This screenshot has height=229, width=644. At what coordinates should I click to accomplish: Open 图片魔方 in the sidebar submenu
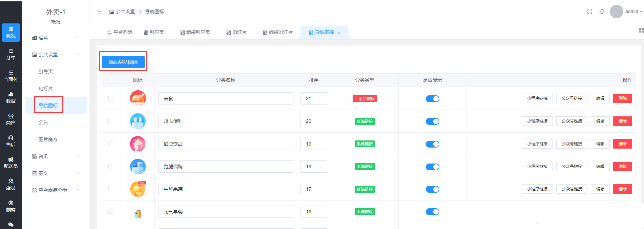pos(48,139)
